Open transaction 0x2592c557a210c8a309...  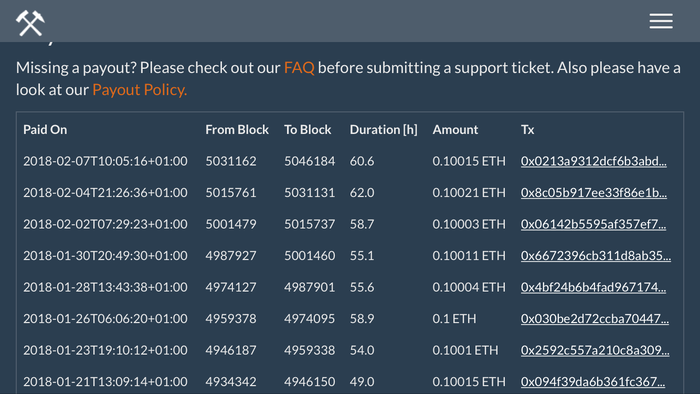[595, 350]
